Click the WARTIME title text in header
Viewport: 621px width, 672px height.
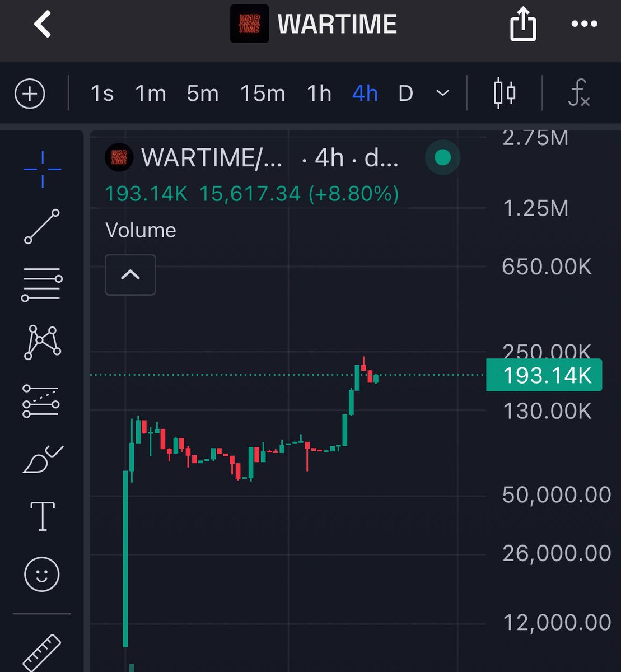(337, 25)
